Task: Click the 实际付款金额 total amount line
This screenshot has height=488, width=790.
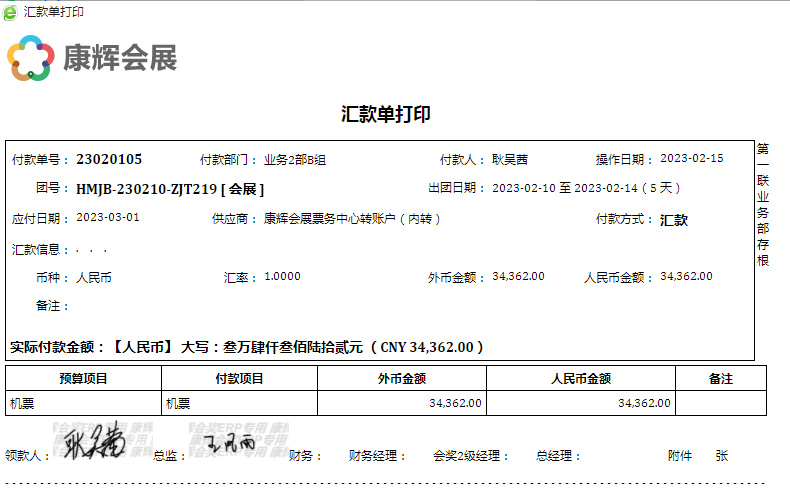Action: [247, 347]
